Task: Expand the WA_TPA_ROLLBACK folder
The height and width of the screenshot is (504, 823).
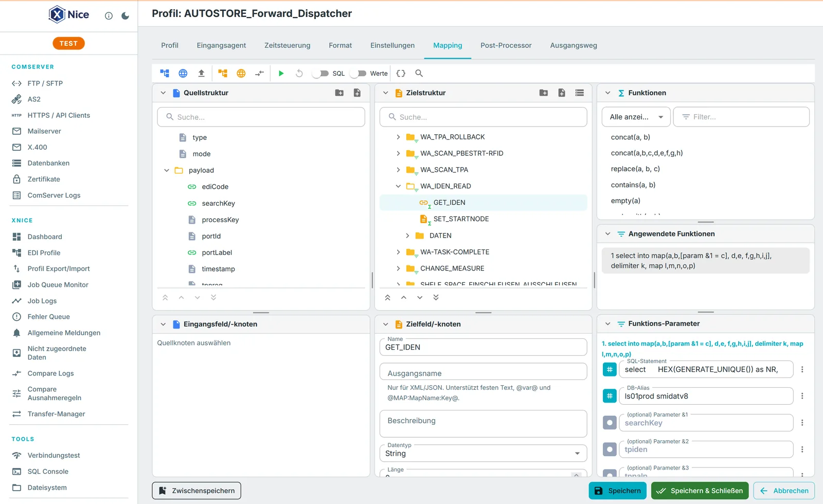Action: tap(398, 137)
